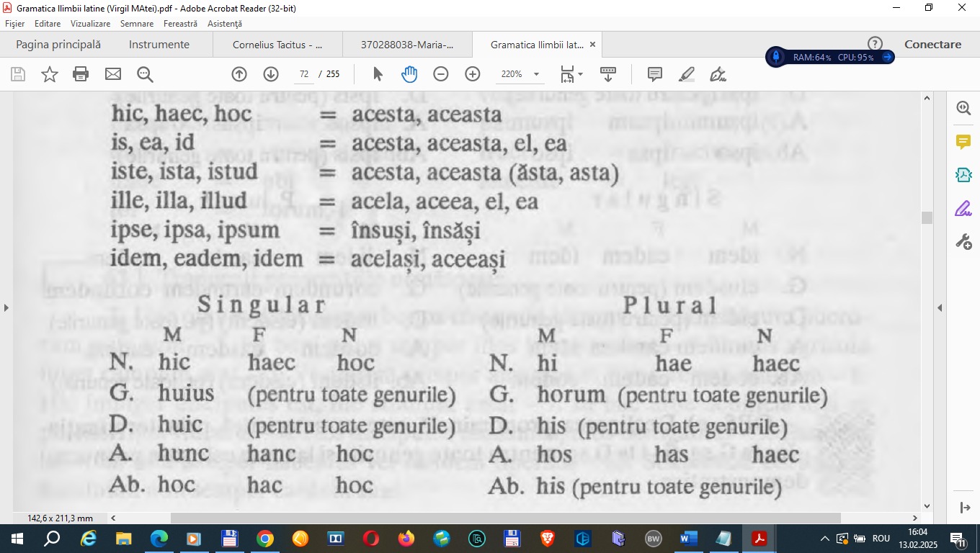Open export PDF tool in right panel

(x=963, y=175)
